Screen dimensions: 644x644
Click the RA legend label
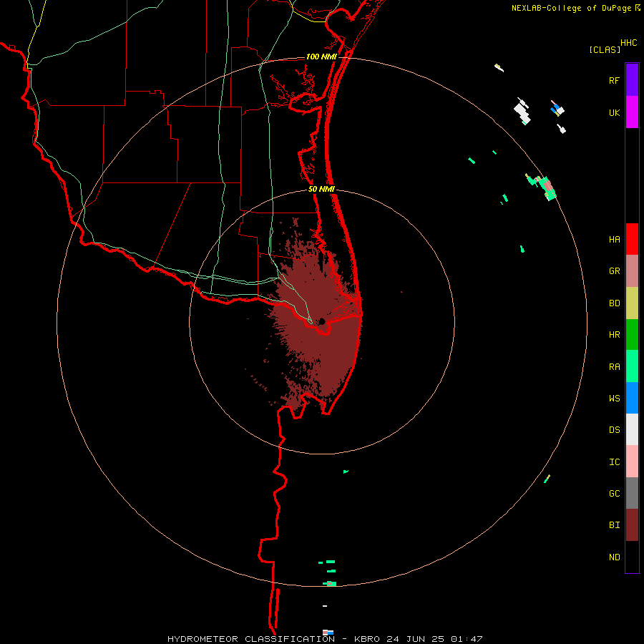tap(614, 367)
